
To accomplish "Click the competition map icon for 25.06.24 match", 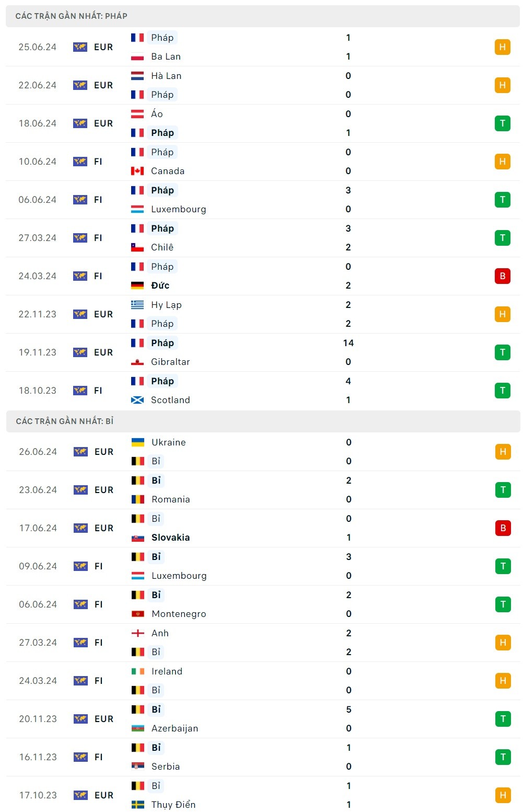I will [80, 47].
